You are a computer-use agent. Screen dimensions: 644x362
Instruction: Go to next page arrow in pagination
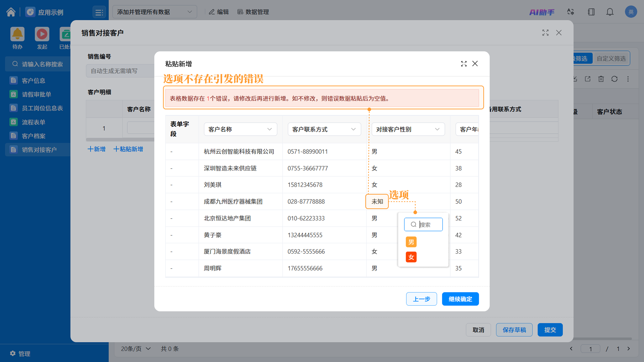click(629, 349)
